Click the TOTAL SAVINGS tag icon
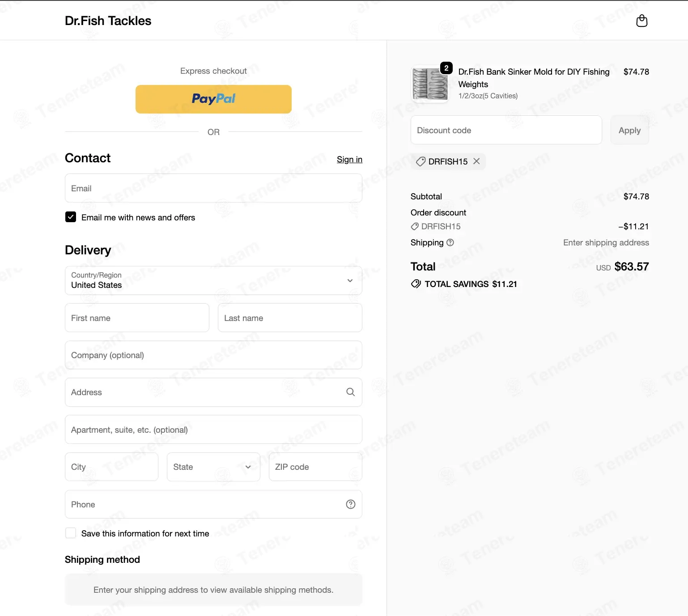The image size is (688, 616). 416,284
